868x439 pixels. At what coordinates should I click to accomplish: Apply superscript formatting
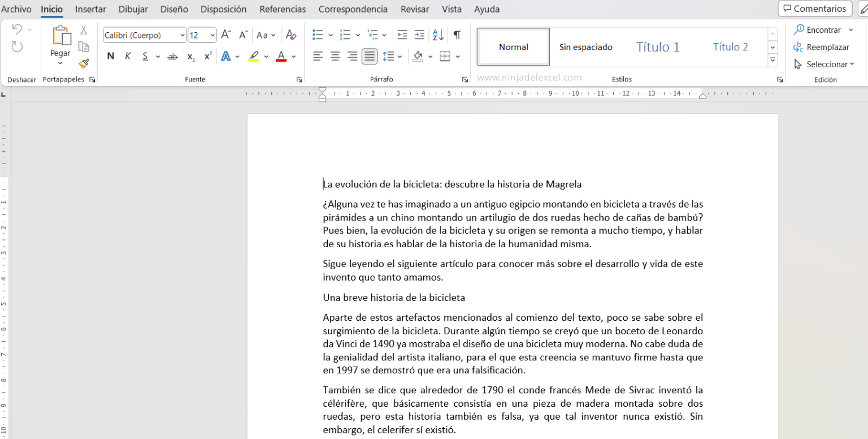tap(206, 56)
